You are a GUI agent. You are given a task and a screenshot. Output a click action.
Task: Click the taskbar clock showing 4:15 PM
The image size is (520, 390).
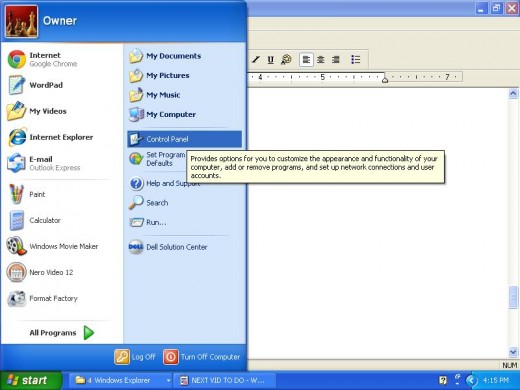(x=496, y=380)
